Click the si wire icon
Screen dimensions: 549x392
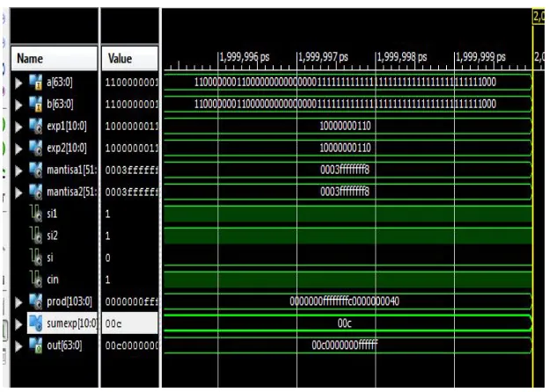pos(36,258)
